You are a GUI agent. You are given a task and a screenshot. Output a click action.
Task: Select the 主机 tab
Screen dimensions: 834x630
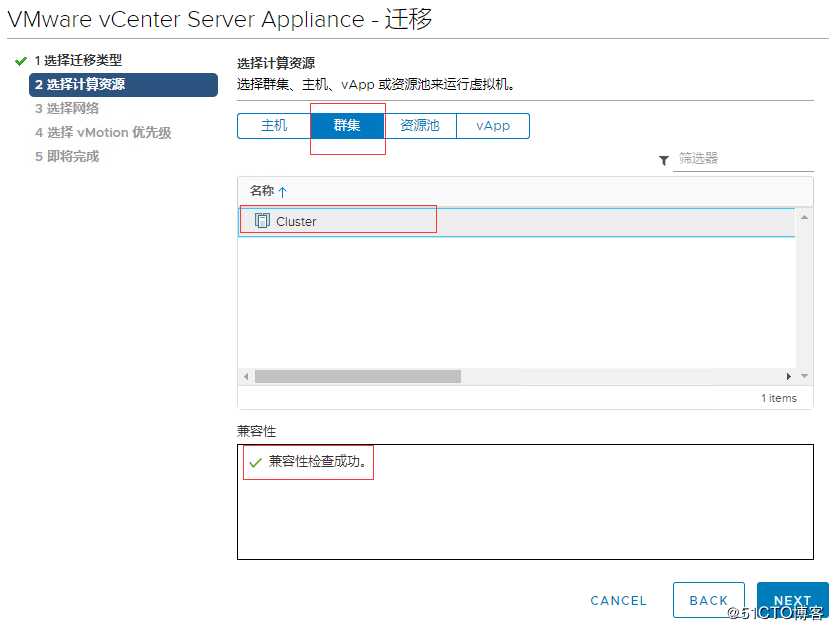[x=274, y=126]
